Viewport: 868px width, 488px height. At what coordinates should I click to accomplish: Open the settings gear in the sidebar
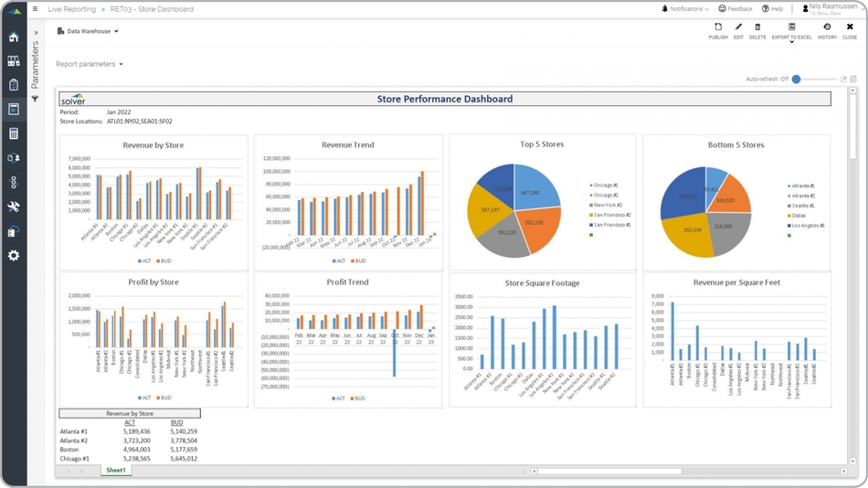coord(14,256)
